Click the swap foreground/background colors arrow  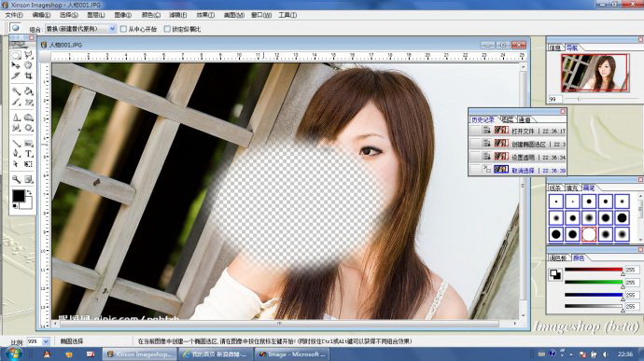pos(29,192)
